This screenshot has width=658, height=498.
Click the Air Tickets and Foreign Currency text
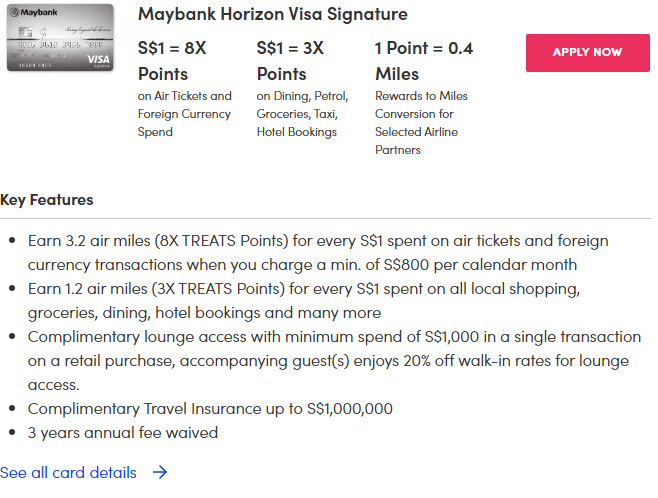pos(184,114)
